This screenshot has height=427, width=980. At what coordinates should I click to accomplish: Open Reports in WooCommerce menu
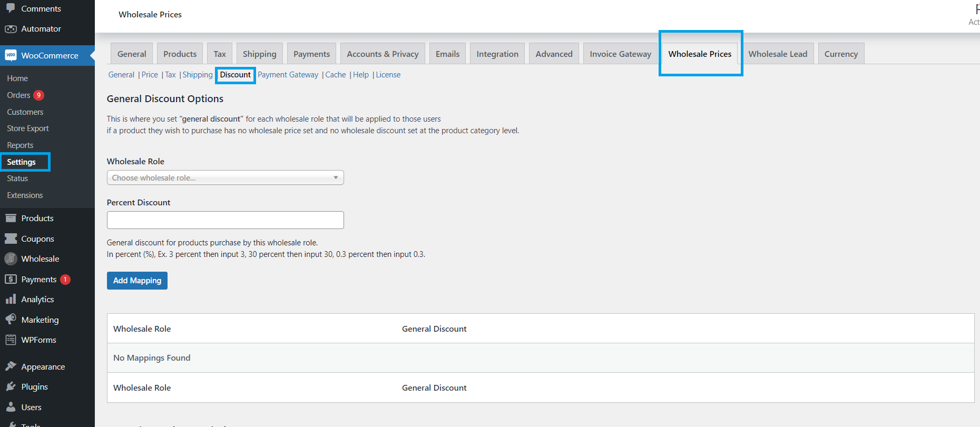[x=20, y=145]
